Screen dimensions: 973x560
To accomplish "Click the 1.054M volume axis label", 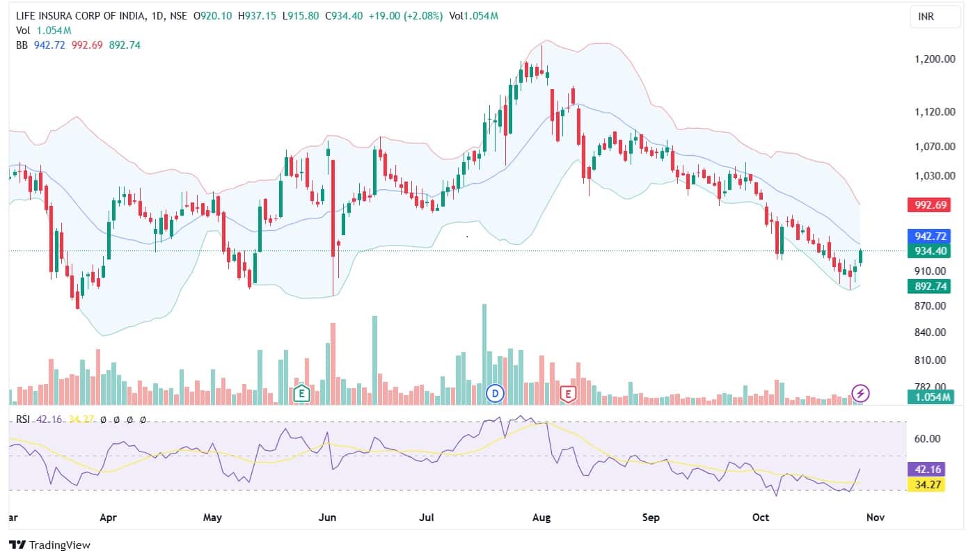I will point(929,397).
